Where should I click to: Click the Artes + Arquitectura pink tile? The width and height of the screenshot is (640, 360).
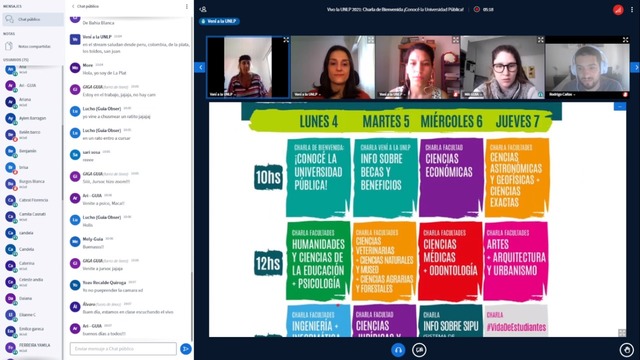(x=516, y=261)
